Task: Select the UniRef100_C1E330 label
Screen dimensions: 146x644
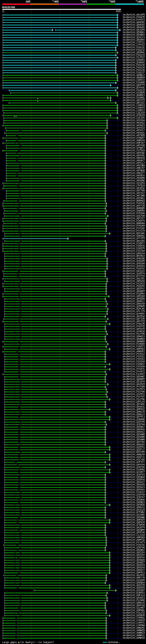Action: pyautogui.click(x=134, y=118)
